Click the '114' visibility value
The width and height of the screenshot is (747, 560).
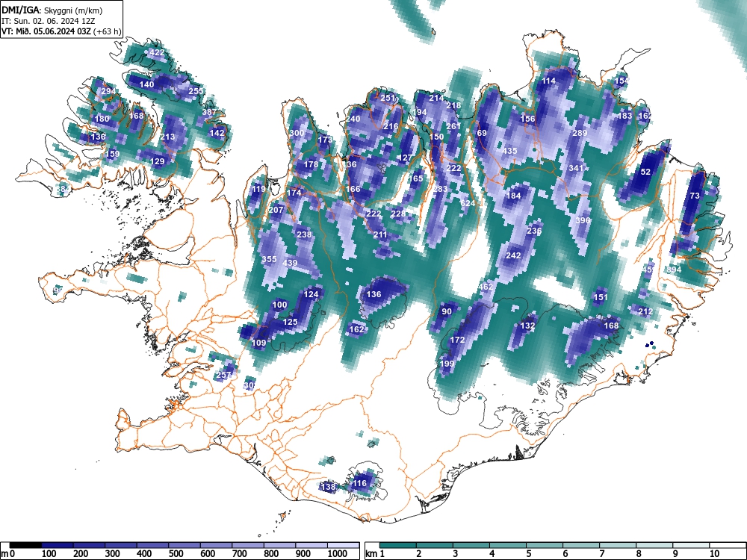[549, 81]
